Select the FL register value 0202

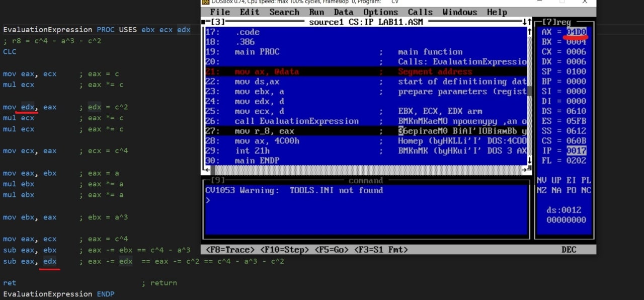[x=576, y=161]
